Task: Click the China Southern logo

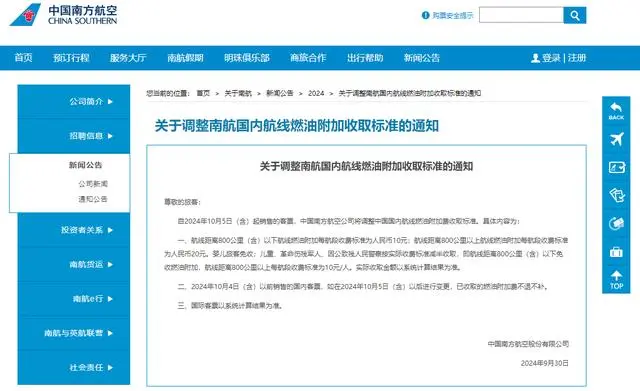Action: click(x=64, y=15)
